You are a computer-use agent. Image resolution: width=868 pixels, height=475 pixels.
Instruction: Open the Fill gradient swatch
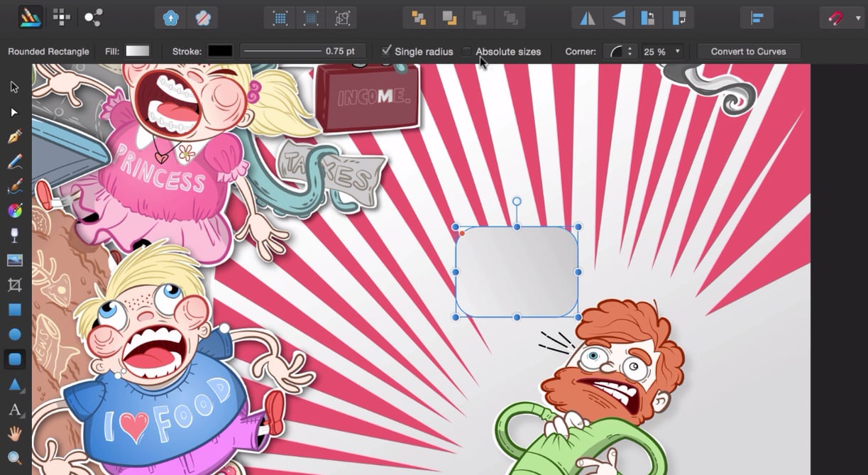(x=138, y=51)
